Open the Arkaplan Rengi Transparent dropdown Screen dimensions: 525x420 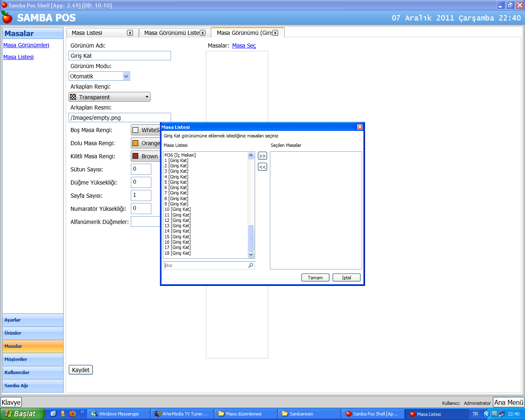pos(110,97)
